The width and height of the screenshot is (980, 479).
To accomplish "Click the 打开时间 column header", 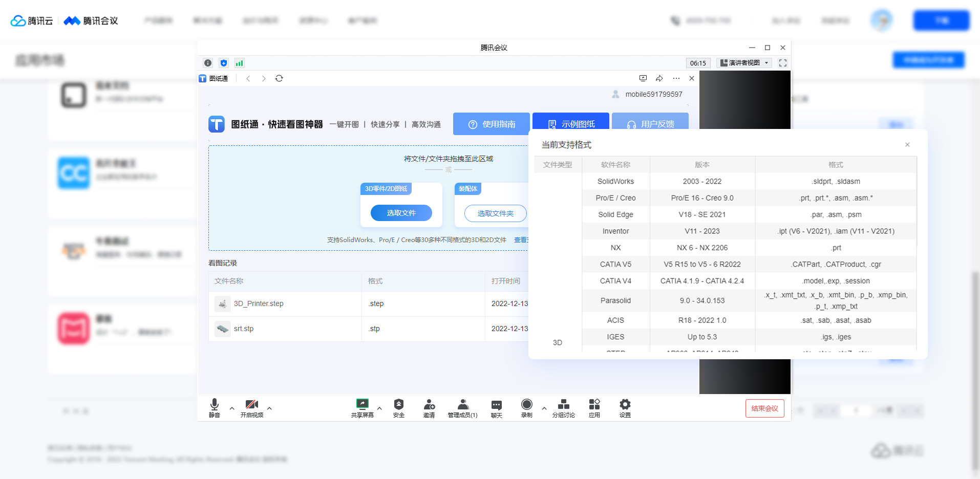I will pyautogui.click(x=506, y=281).
